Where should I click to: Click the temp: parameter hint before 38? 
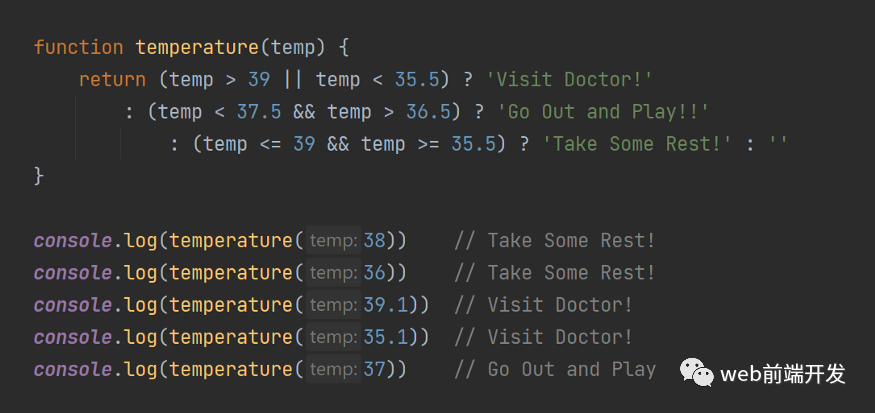click(333, 241)
